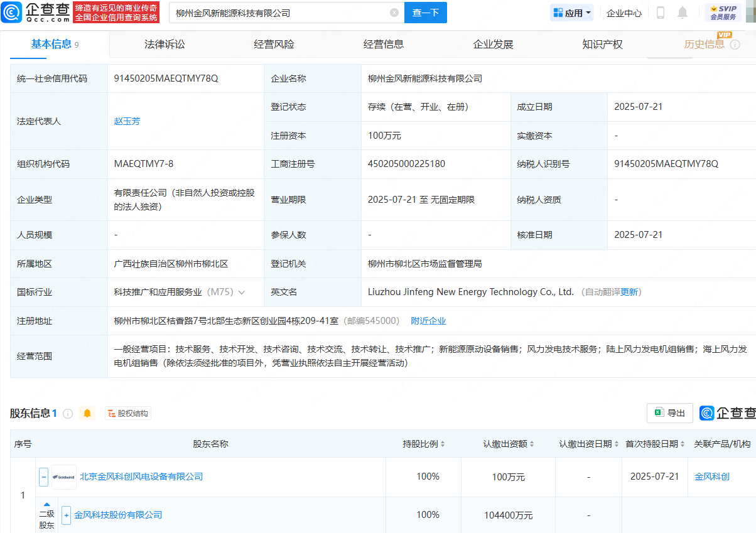Screen dimensions: 756x533
Task: Open the notification bell in header
Action: click(x=683, y=13)
